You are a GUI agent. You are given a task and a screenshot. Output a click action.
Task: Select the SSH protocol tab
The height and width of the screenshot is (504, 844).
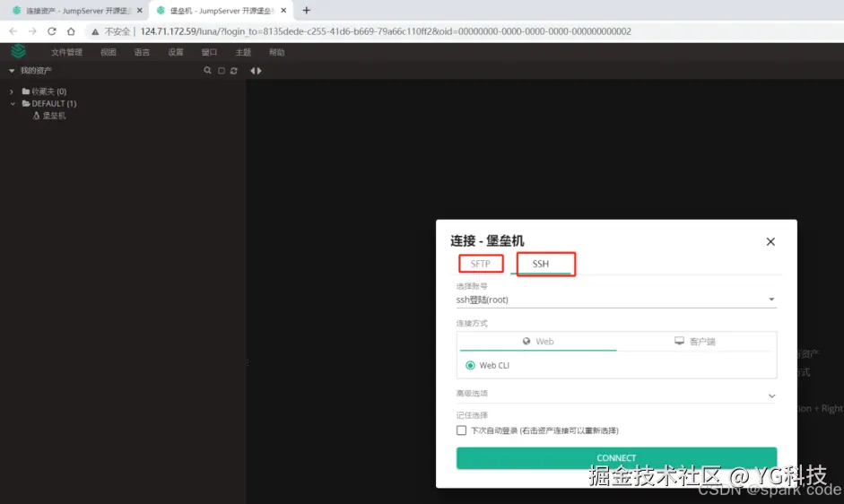[x=541, y=264]
